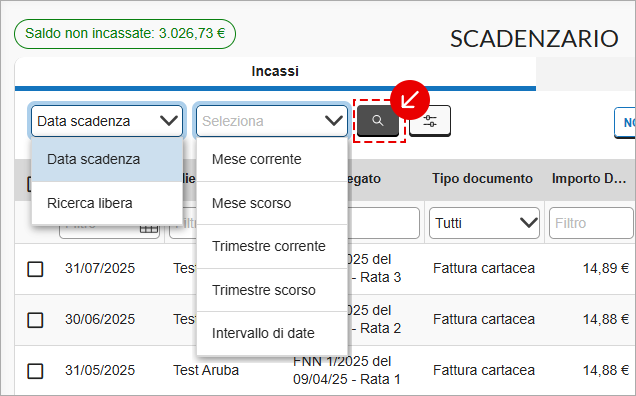Click the 31/05/2025 date cell
This screenshot has width=636, height=396.
pyautogui.click(x=100, y=370)
